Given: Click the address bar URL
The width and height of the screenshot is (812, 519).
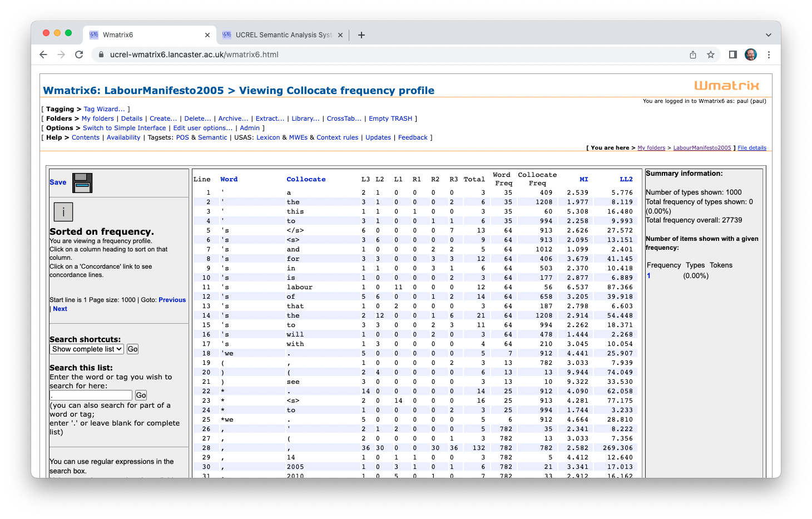Looking at the screenshot, I should (194, 55).
